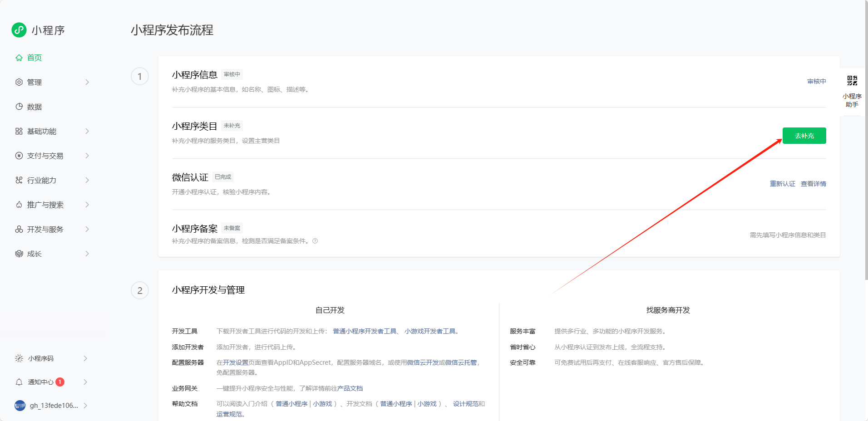This screenshot has height=421, width=868.
Task: Click the help icon beside 备案条件 text
Action: (x=315, y=241)
